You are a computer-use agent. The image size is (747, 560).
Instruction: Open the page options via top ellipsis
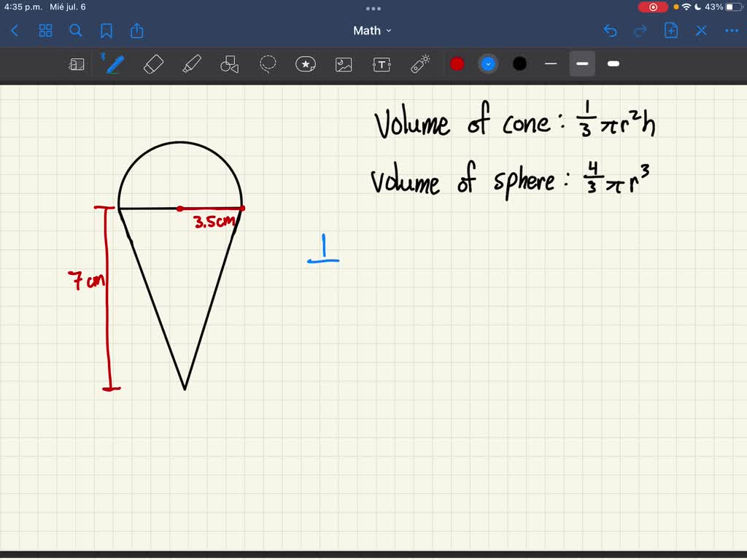click(x=373, y=8)
